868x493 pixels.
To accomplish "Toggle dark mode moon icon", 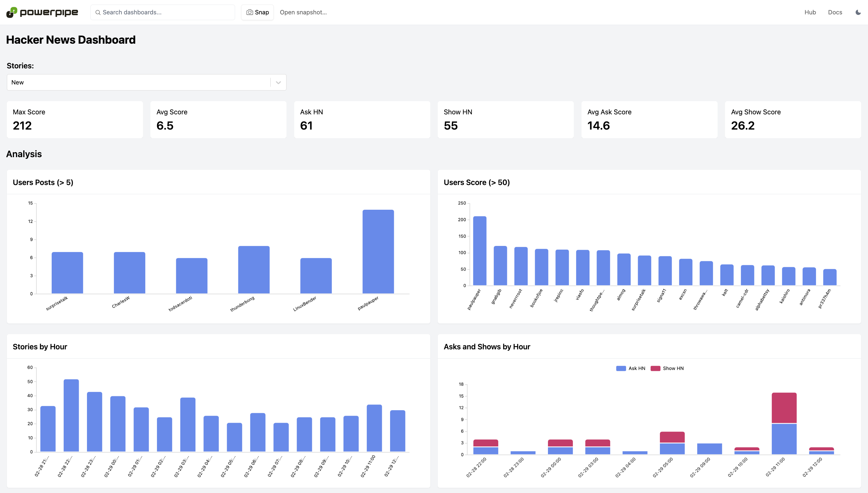I will (858, 12).
